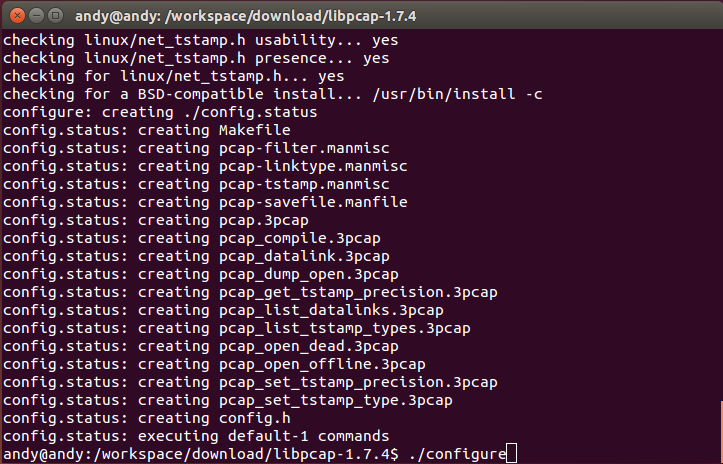723x464 pixels.
Task: Click the text pcap_get_tstamp_precision.3pcap
Action: 358,292
